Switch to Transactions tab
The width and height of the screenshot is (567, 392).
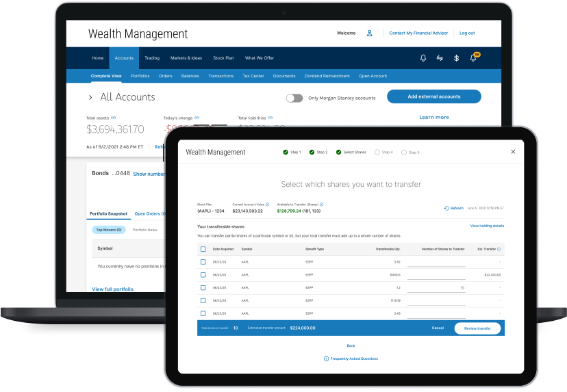point(221,76)
